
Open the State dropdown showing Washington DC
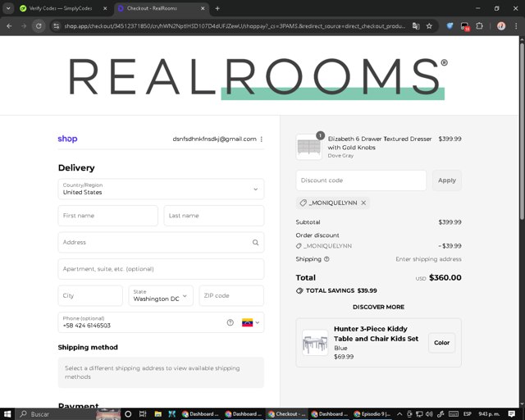click(161, 296)
